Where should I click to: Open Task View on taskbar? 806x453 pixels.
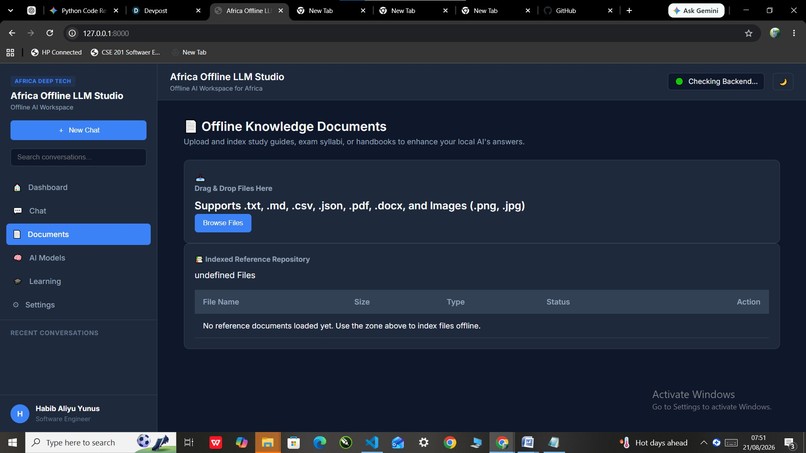point(189,442)
